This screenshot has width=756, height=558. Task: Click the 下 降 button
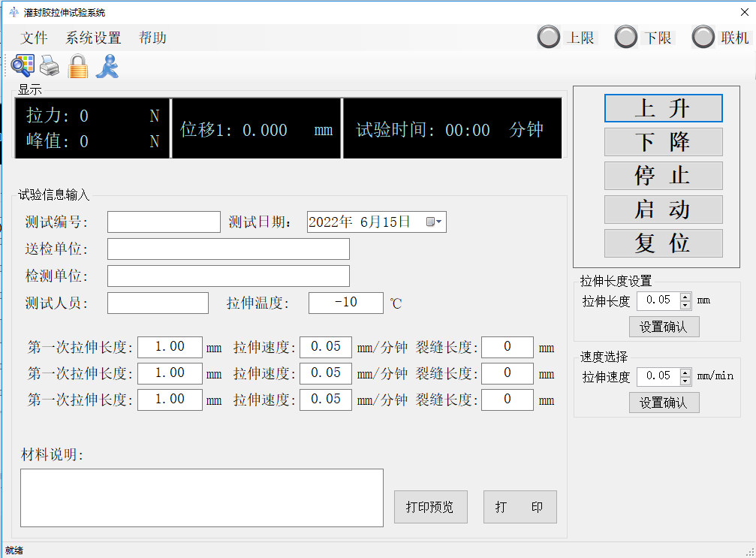click(664, 142)
